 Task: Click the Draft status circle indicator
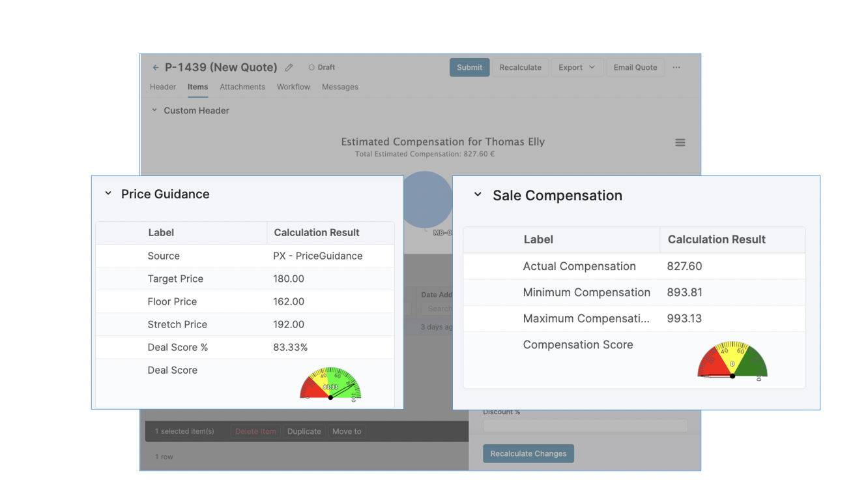[x=311, y=67]
